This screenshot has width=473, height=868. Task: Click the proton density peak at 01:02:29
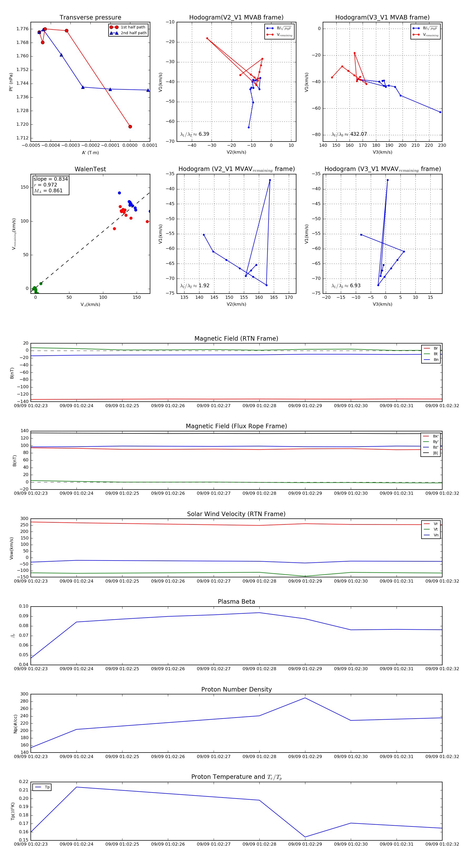(305, 698)
